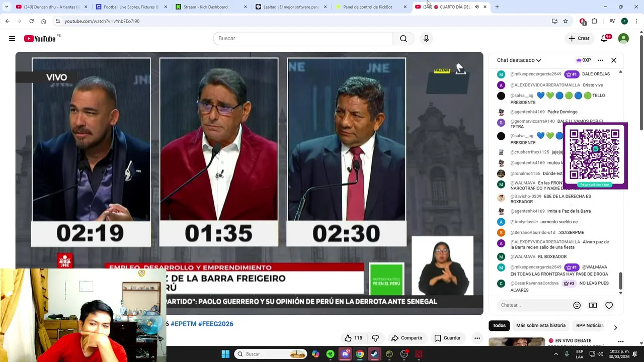Expand the Chat destacado dropdown
This screenshot has height=362, width=644.
point(519,60)
